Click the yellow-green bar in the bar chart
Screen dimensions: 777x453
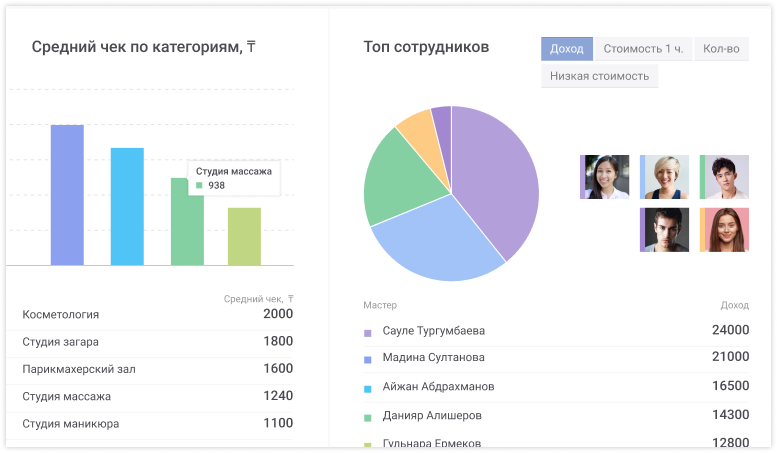tap(244, 236)
